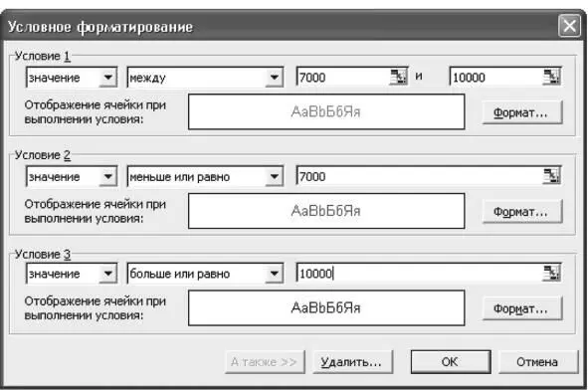The height and width of the screenshot is (390, 588).
Task: Click the Удалить button
Action: [352, 362]
